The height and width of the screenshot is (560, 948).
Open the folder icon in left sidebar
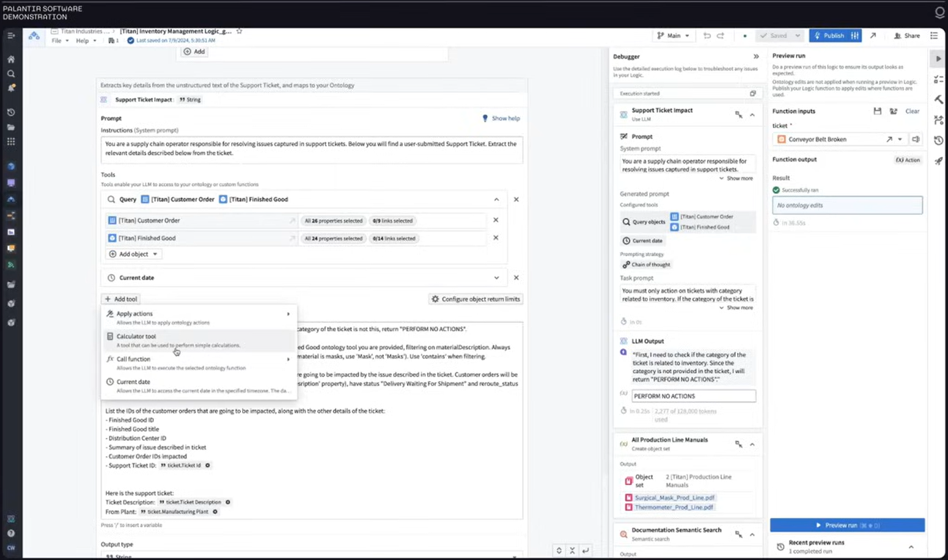pyautogui.click(x=11, y=128)
